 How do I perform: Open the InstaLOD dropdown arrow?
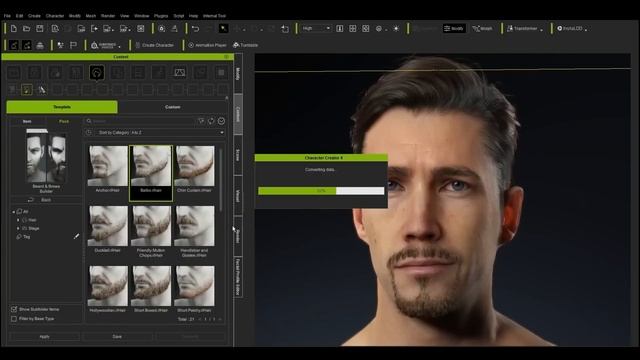pyautogui.click(x=586, y=29)
